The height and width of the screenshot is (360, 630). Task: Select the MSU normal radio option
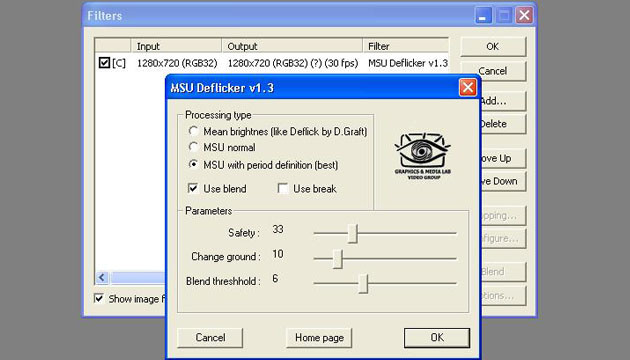[193, 147]
